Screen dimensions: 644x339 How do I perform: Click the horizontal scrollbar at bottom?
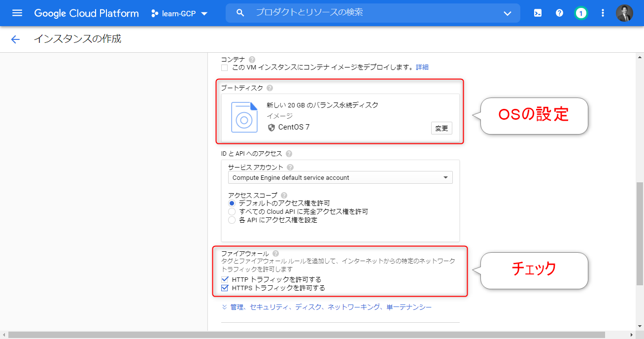[306, 335]
